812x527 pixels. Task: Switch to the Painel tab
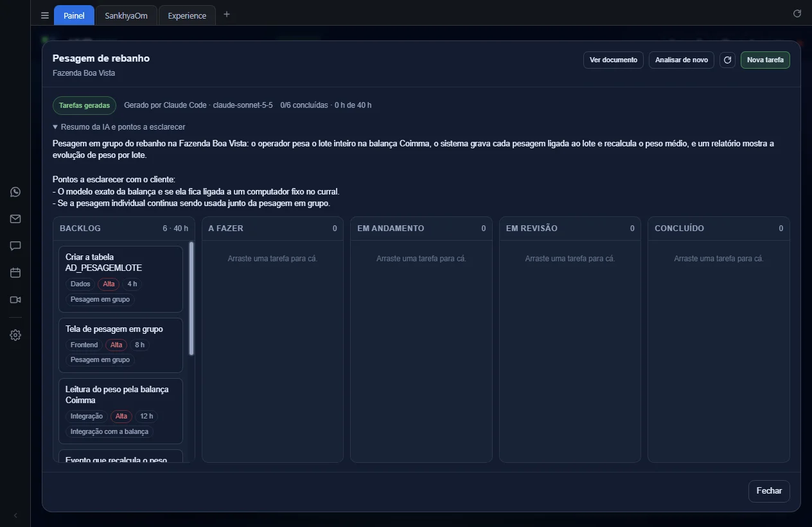click(74, 15)
